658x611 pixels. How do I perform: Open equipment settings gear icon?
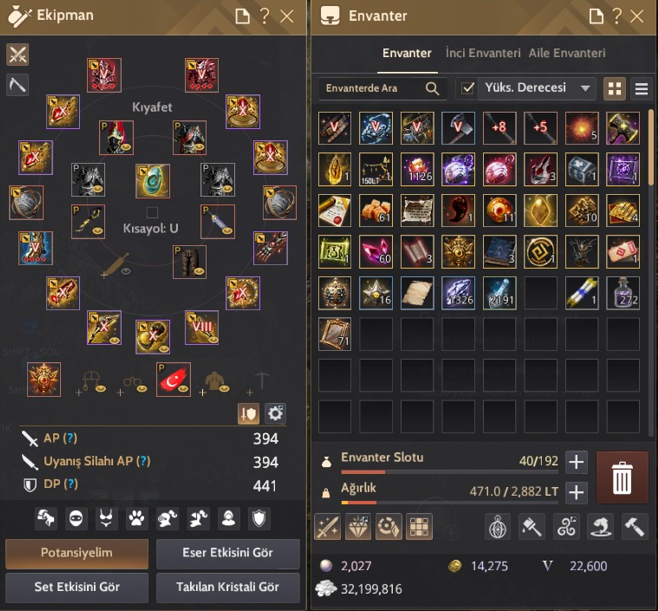pos(275,414)
